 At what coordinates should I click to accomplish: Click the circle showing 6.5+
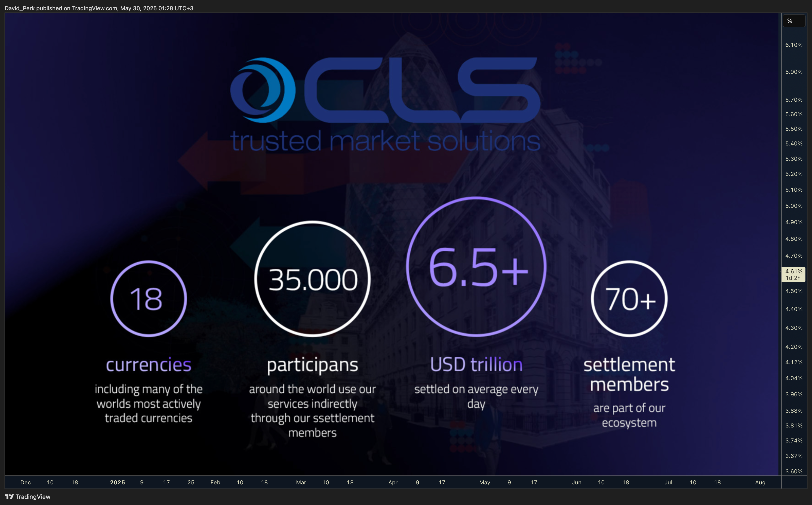tap(476, 267)
